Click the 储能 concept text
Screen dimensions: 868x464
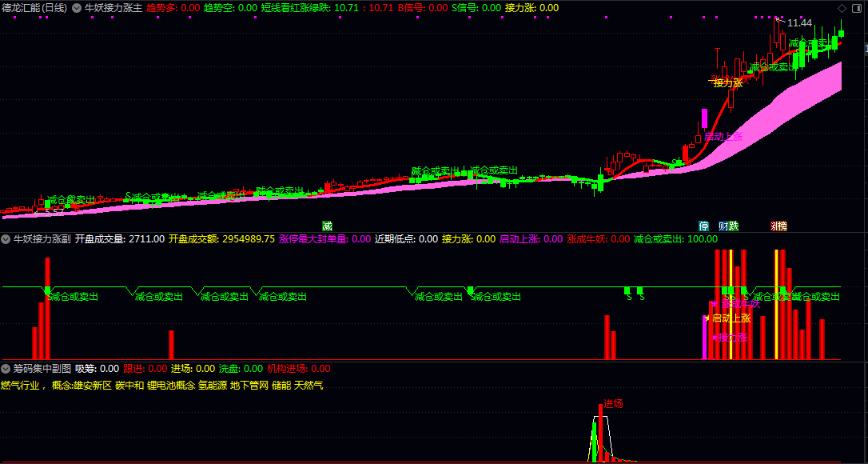281,386
